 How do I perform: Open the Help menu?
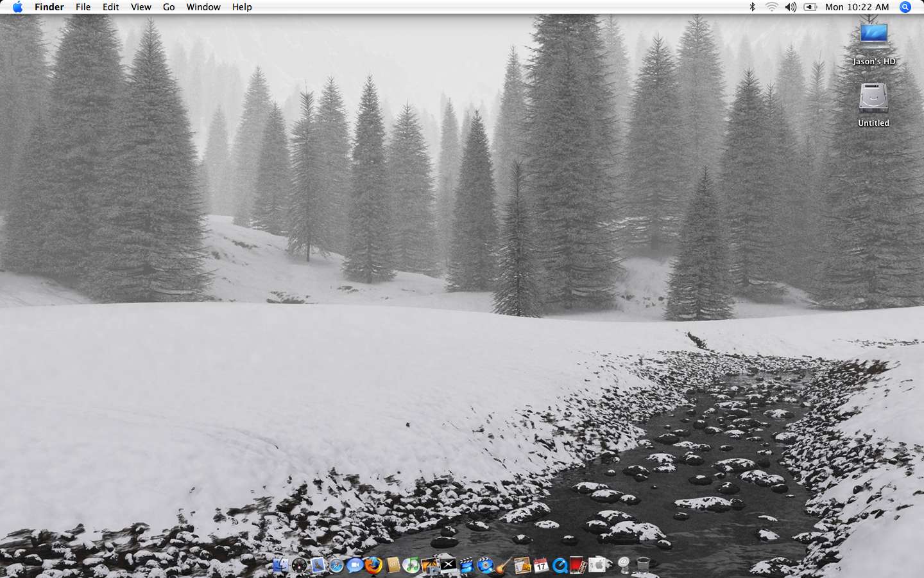point(242,7)
